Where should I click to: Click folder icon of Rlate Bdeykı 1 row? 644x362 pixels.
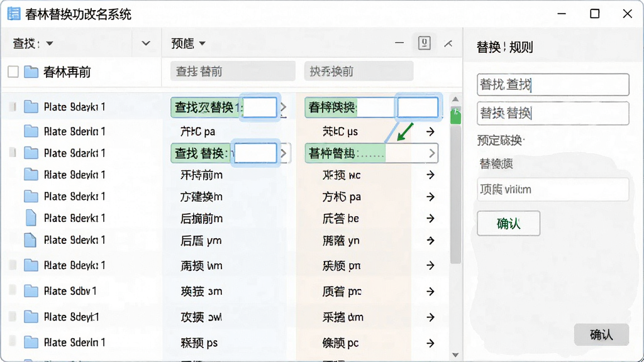(x=31, y=266)
